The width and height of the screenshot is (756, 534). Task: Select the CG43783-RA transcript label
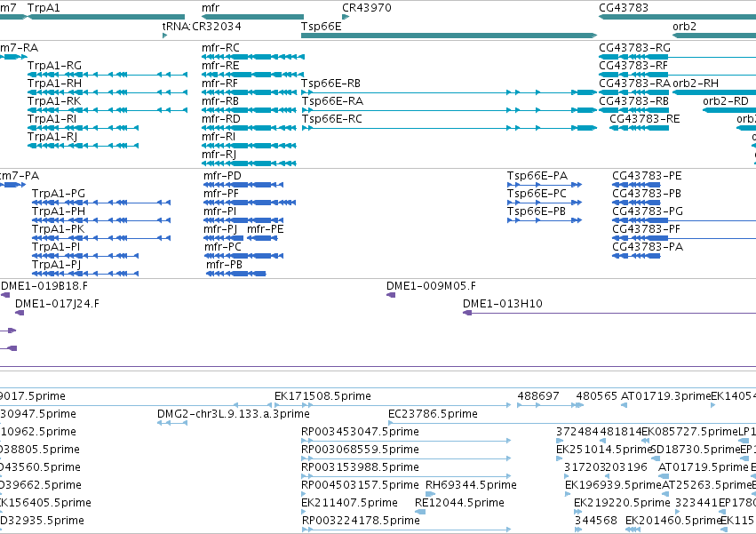(634, 84)
